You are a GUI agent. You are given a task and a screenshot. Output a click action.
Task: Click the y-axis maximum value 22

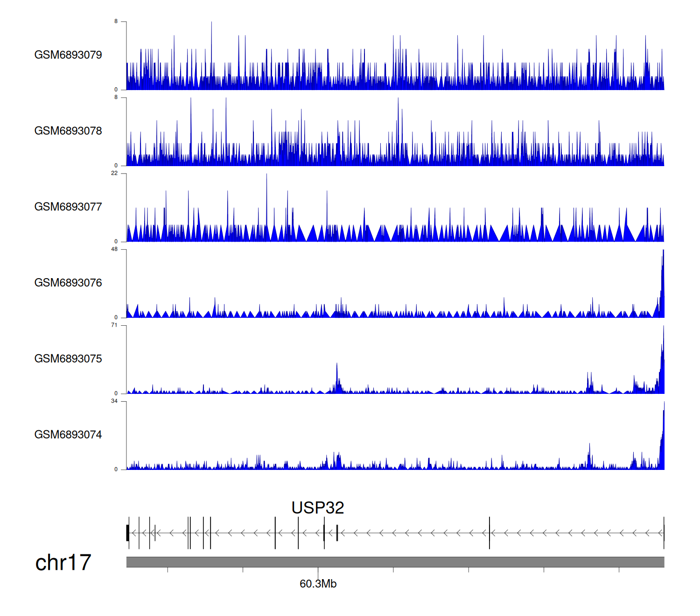pos(114,174)
